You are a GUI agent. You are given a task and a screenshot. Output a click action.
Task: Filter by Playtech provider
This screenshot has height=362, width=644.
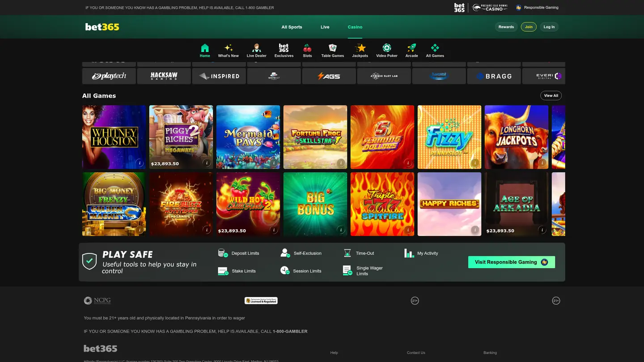click(x=109, y=76)
